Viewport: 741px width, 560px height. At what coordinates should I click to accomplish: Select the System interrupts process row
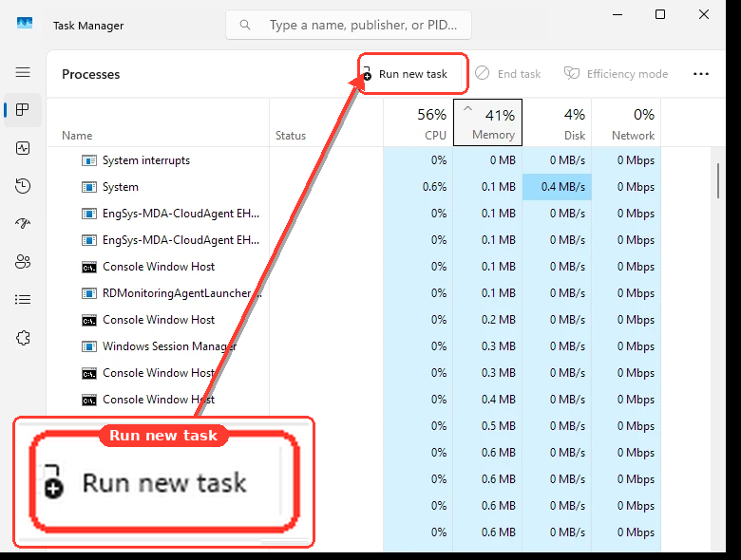pyautogui.click(x=353, y=160)
